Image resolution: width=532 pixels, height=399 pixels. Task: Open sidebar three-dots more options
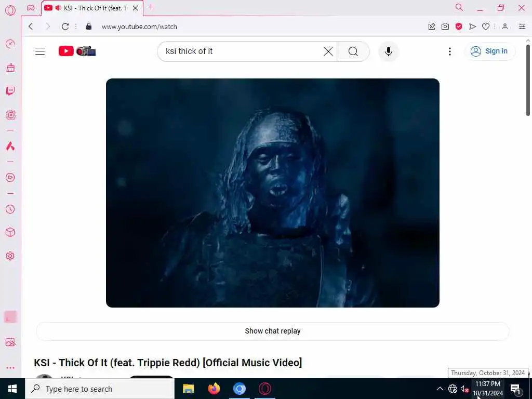(x=10, y=368)
